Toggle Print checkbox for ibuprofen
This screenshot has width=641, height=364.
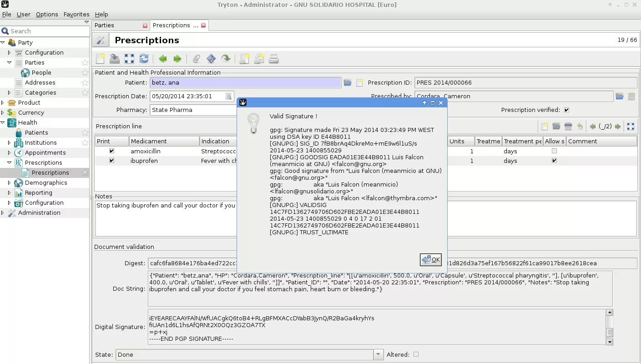tap(111, 161)
